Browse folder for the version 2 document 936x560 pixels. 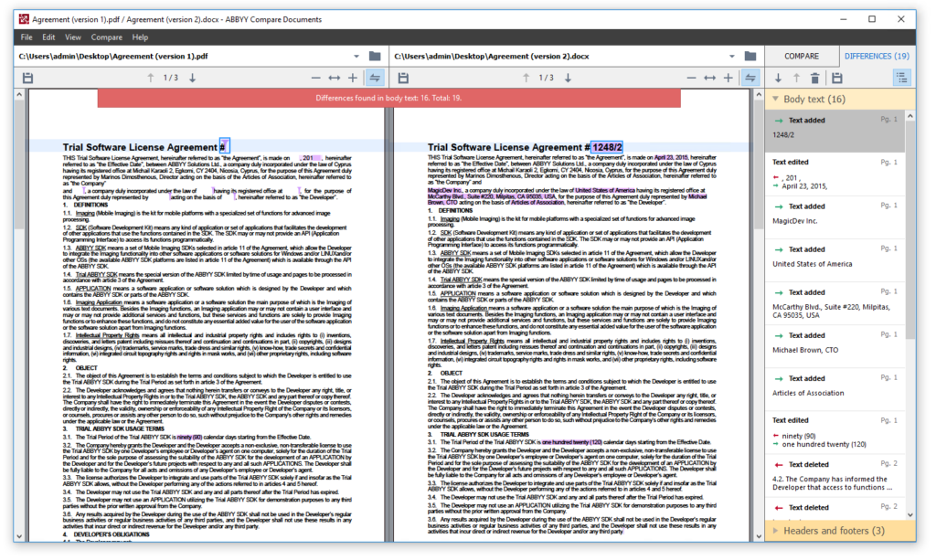click(751, 56)
